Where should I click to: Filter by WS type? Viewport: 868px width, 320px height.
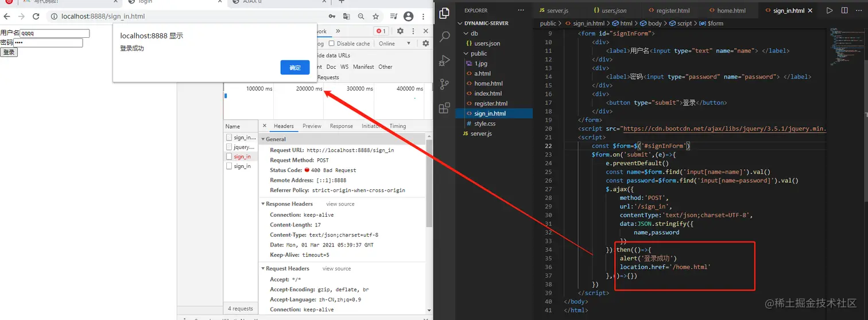[x=344, y=67]
